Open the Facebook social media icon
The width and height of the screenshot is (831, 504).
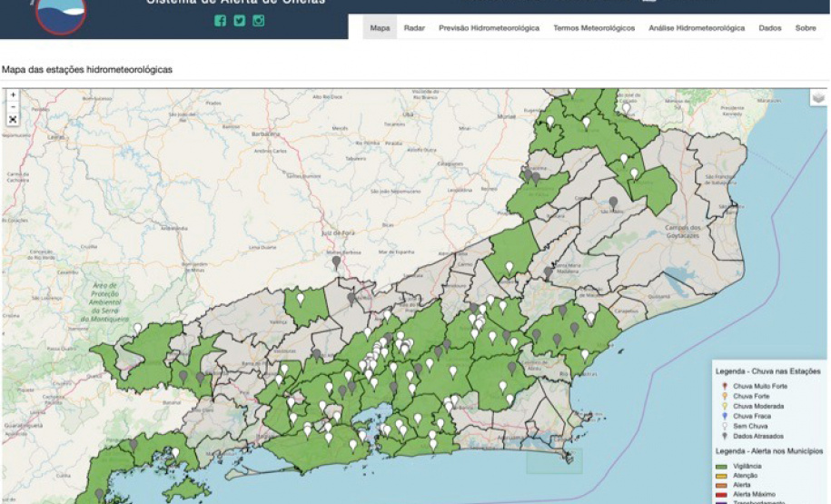pyautogui.click(x=220, y=21)
